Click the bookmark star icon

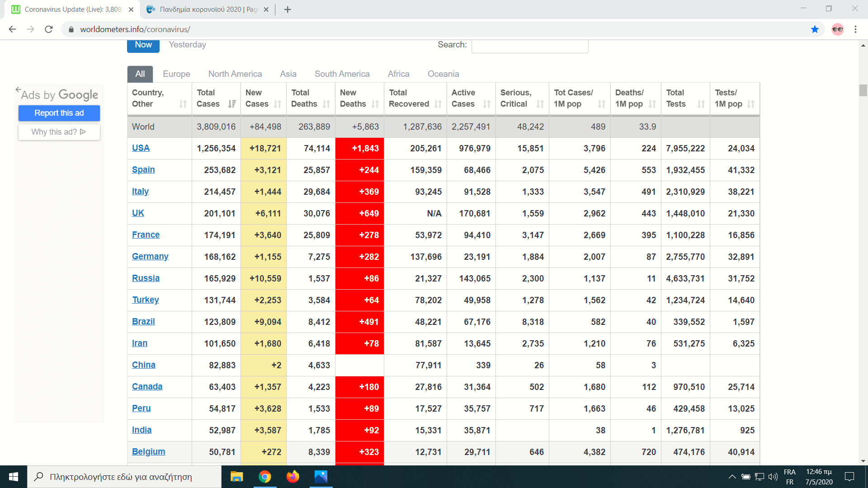tap(815, 29)
